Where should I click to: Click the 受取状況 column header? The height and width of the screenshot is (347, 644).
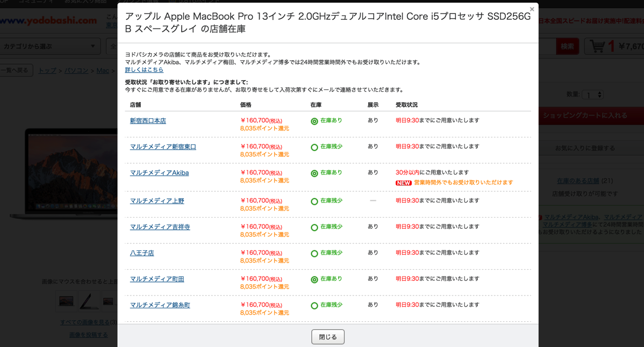[x=406, y=105]
